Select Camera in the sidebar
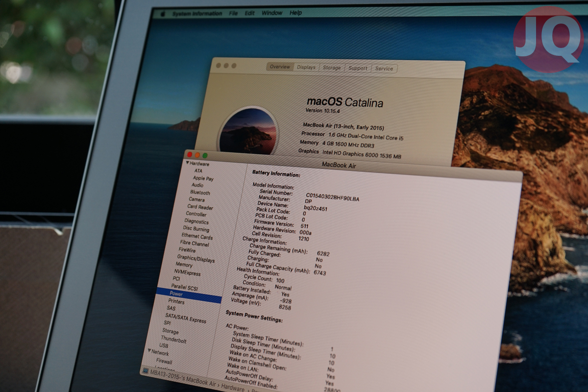The width and height of the screenshot is (588, 392). point(196,199)
